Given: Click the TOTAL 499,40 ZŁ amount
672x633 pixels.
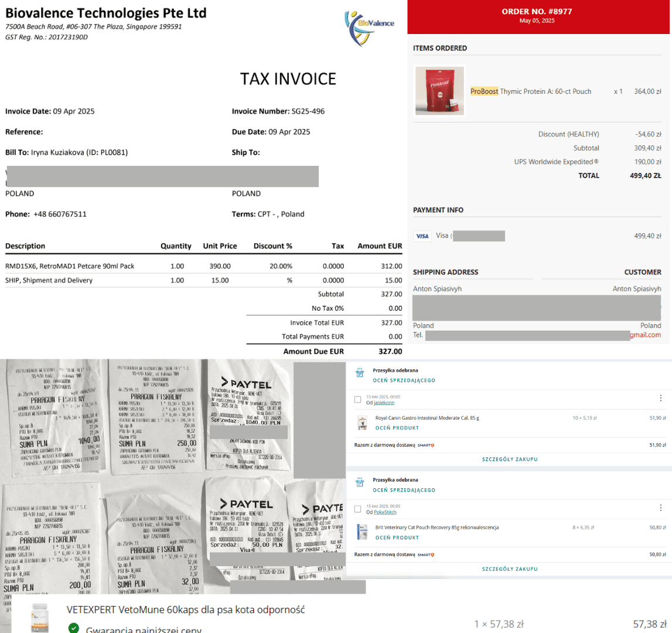Looking at the screenshot, I should (645, 175).
